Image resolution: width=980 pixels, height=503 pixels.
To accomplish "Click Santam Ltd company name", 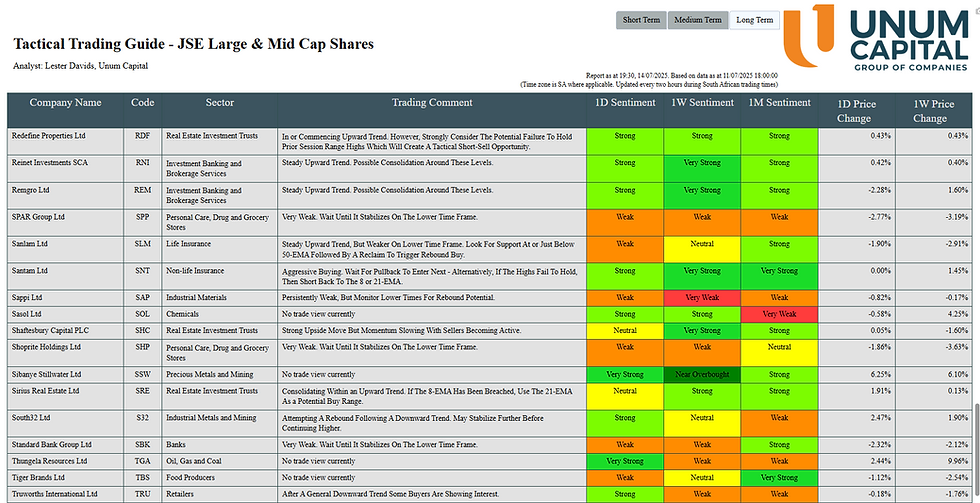I will [x=31, y=271].
